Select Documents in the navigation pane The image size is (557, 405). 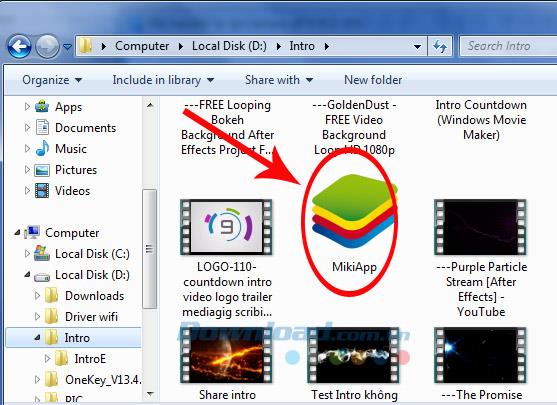coord(86,128)
